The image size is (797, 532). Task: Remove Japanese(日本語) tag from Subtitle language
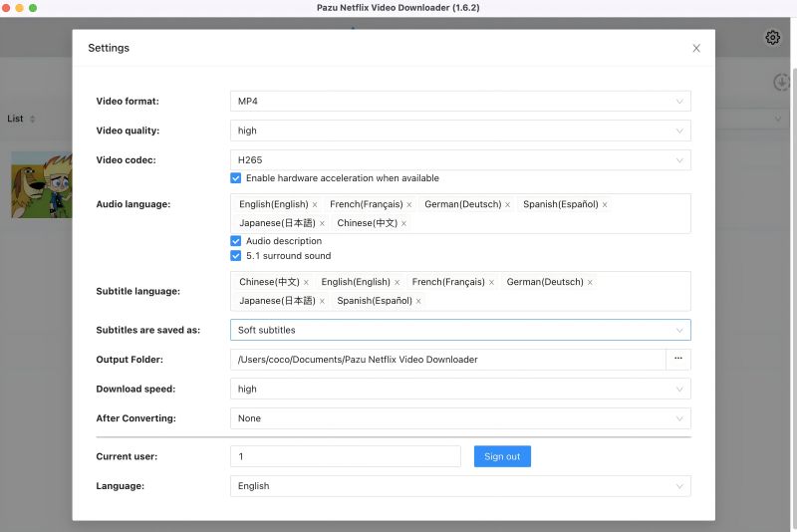(322, 301)
